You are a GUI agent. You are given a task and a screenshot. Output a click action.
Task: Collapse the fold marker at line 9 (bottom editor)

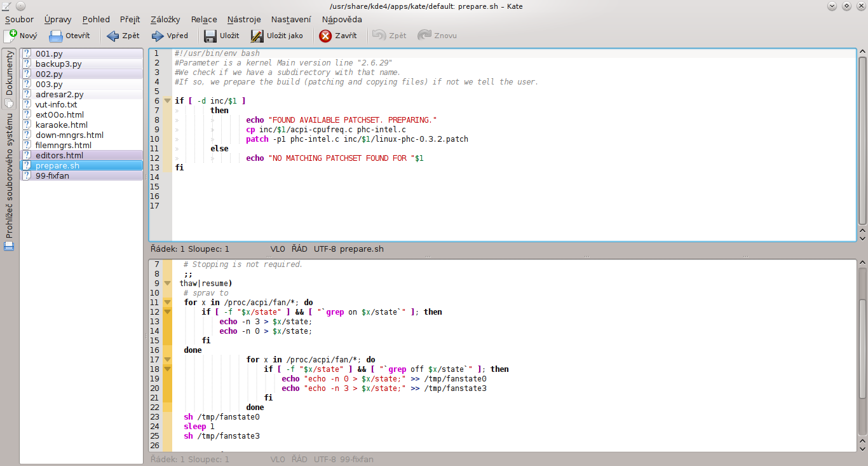pyautogui.click(x=167, y=284)
